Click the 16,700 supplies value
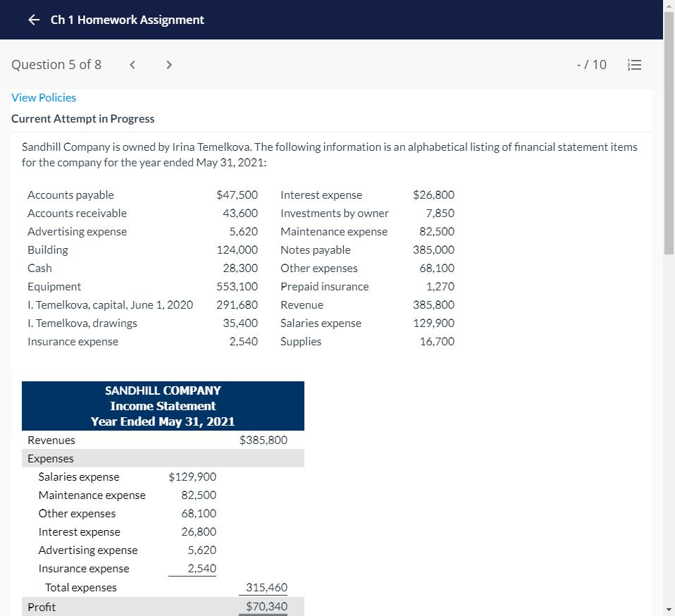Image resolution: width=675 pixels, height=616 pixels. pyautogui.click(x=437, y=342)
